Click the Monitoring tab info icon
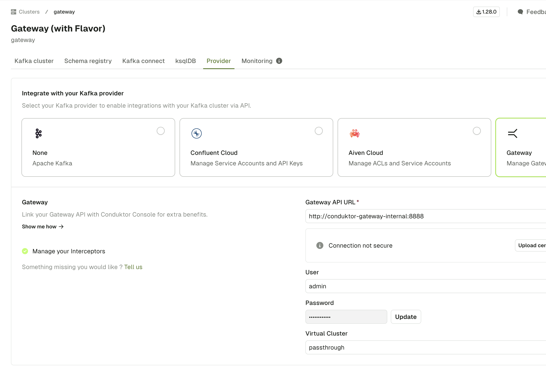Viewport: 546px width, 392px height. (x=279, y=61)
